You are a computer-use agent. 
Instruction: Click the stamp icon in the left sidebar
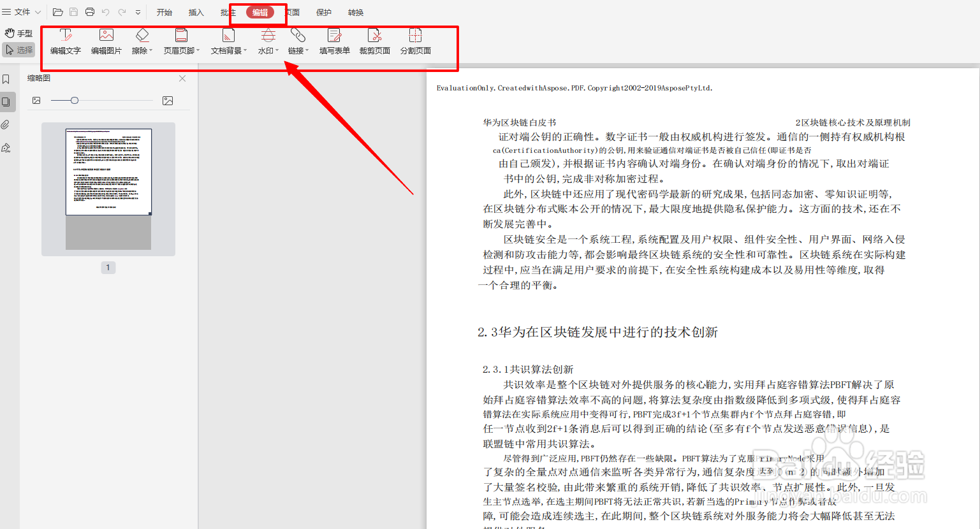click(8, 147)
